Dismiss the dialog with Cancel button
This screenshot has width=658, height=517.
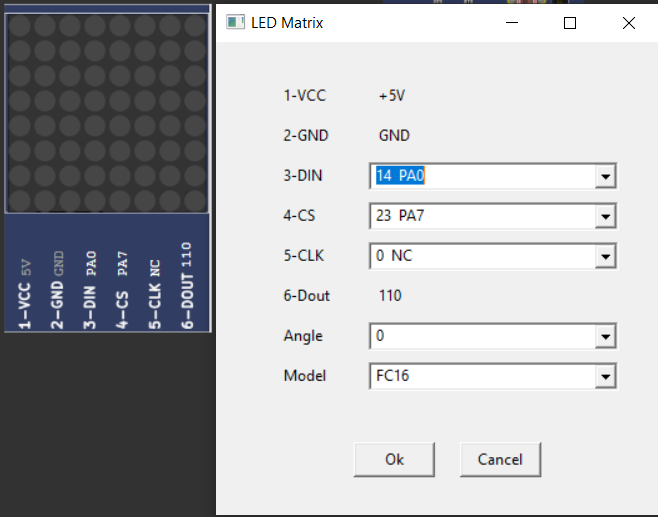[x=500, y=460]
